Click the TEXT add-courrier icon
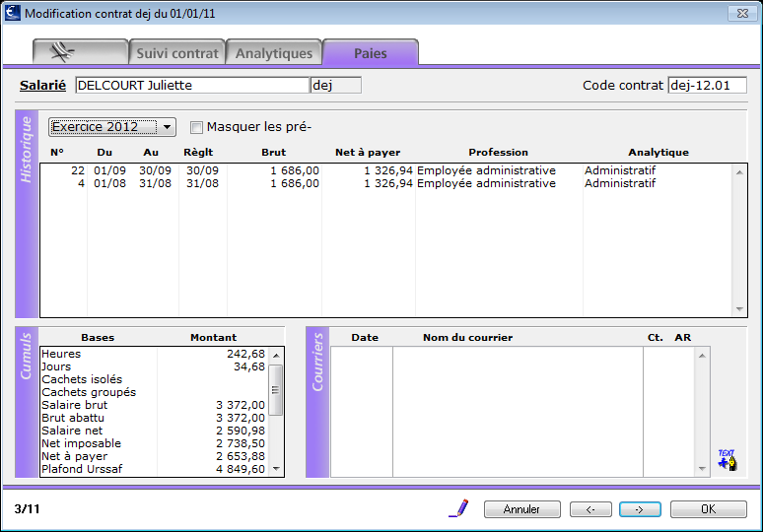The height and width of the screenshot is (532, 763). pos(728,459)
